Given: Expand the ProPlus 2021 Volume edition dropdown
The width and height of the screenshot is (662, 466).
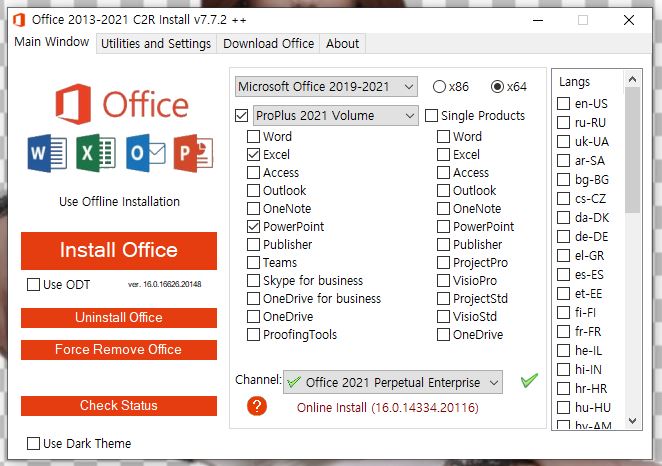Looking at the screenshot, I should pos(336,115).
